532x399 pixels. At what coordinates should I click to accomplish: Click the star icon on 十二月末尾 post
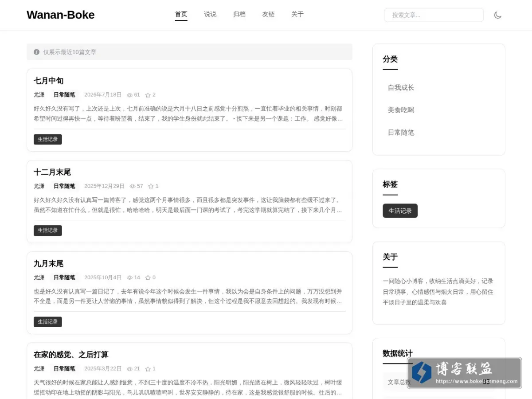coord(151,186)
